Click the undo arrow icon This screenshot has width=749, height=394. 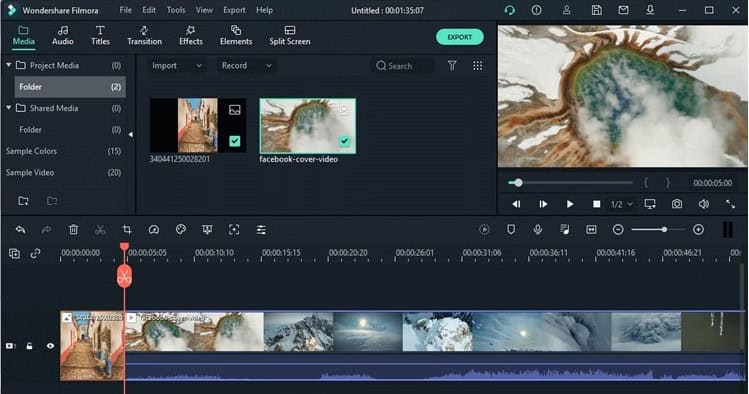(x=20, y=230)
